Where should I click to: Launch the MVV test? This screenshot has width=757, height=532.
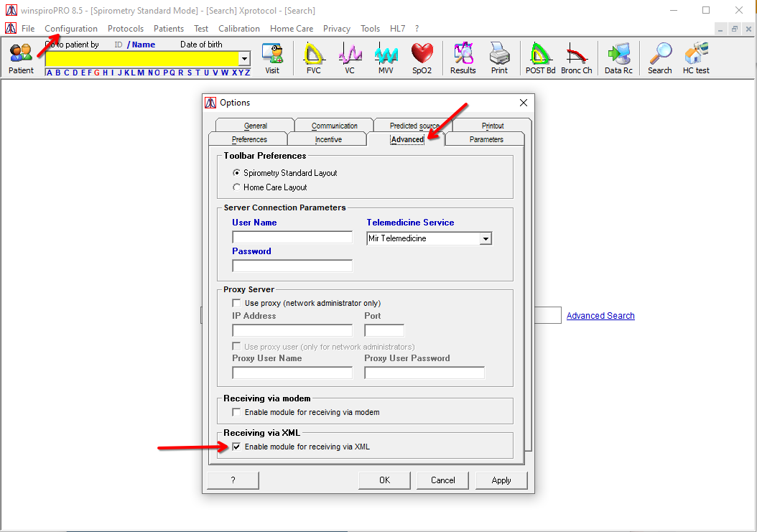tap(386, 58)
